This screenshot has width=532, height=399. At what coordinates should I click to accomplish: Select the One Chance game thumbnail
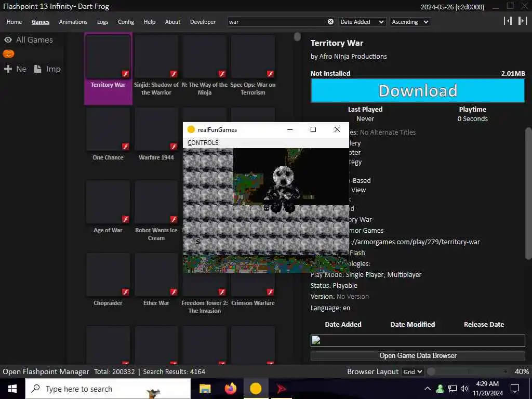coord(108,129)
